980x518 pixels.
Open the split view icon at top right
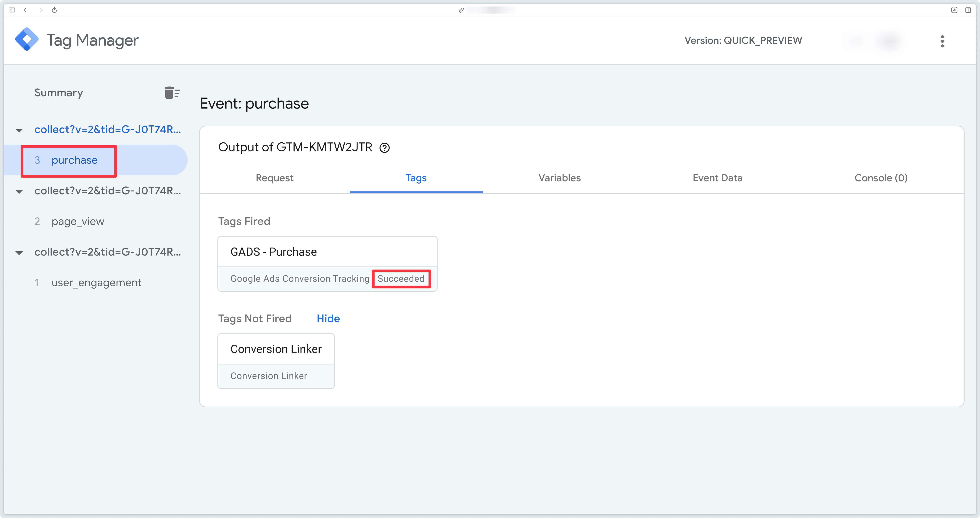coord(968,10)
